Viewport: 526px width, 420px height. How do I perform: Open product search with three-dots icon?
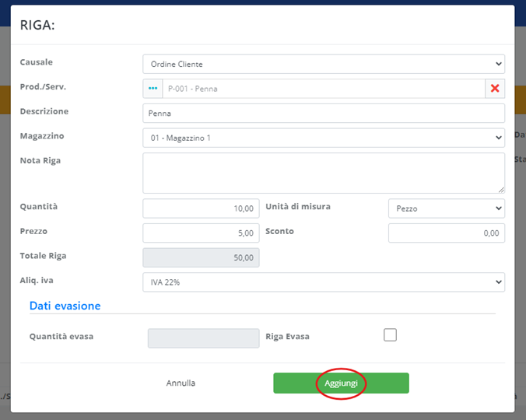(153, 89)
